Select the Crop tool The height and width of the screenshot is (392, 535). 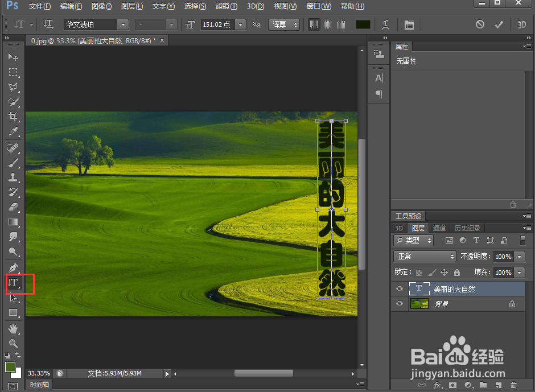coord(13,117)
